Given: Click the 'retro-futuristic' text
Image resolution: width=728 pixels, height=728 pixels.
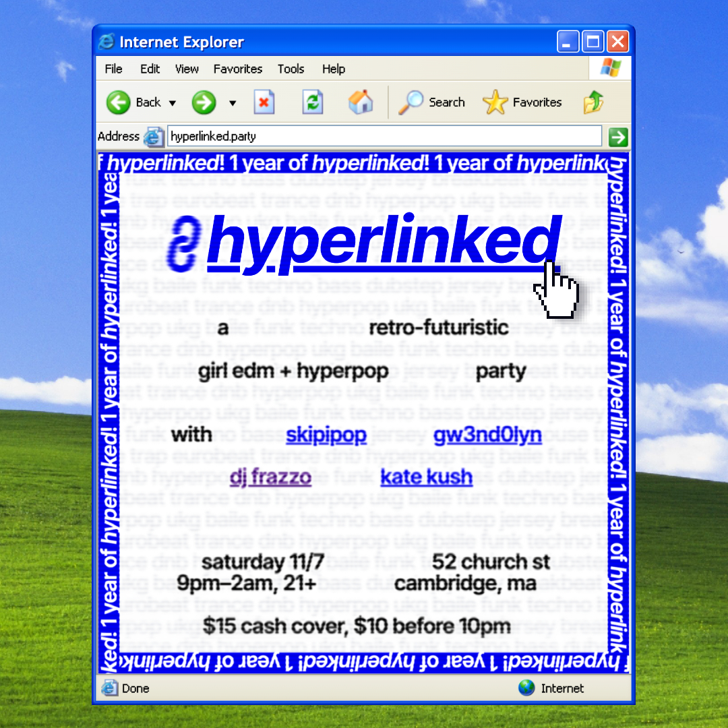Looking at the screenshot, I should tap(439, 328).
